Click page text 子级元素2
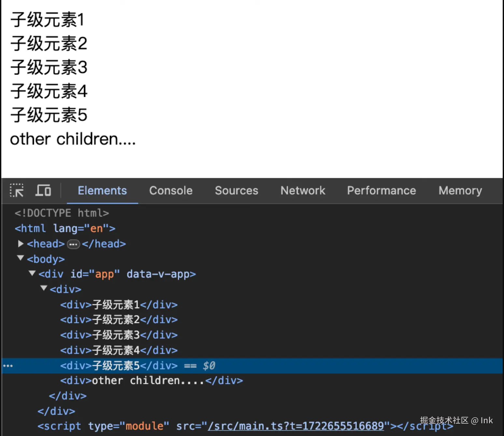The image size is (504, 436). click(x=49, y=43)
